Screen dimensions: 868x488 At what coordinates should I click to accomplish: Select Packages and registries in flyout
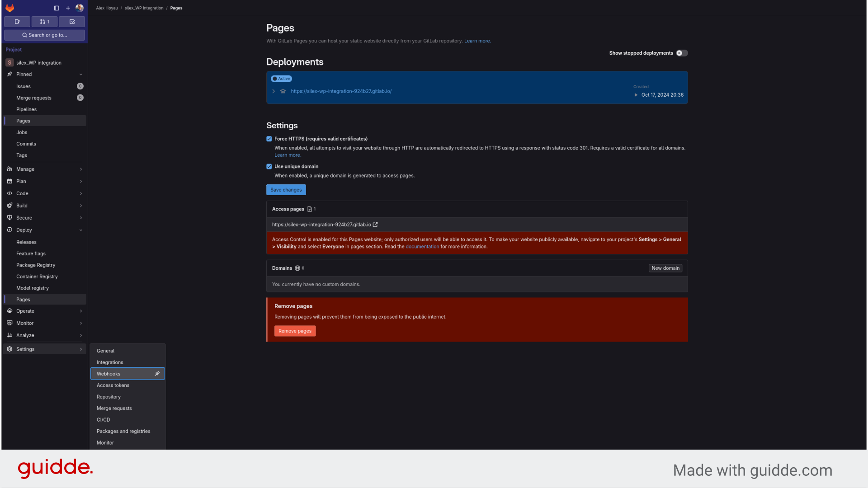127,432
